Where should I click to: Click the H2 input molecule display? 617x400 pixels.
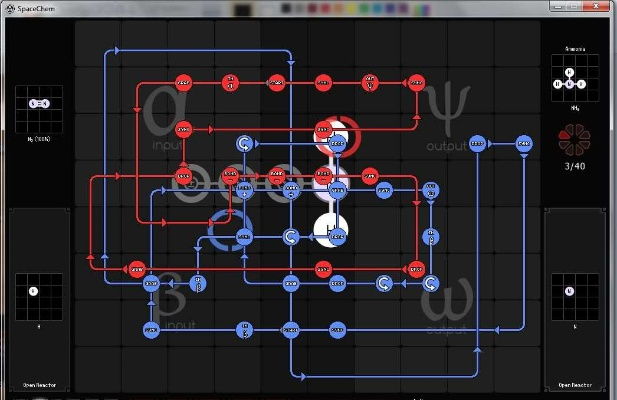pos(39,104)
